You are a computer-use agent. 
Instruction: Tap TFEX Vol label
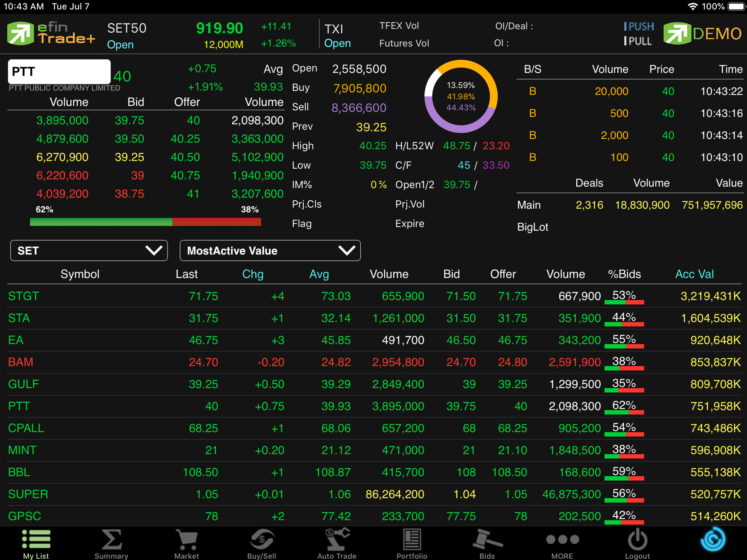click(x=399, y=26)
